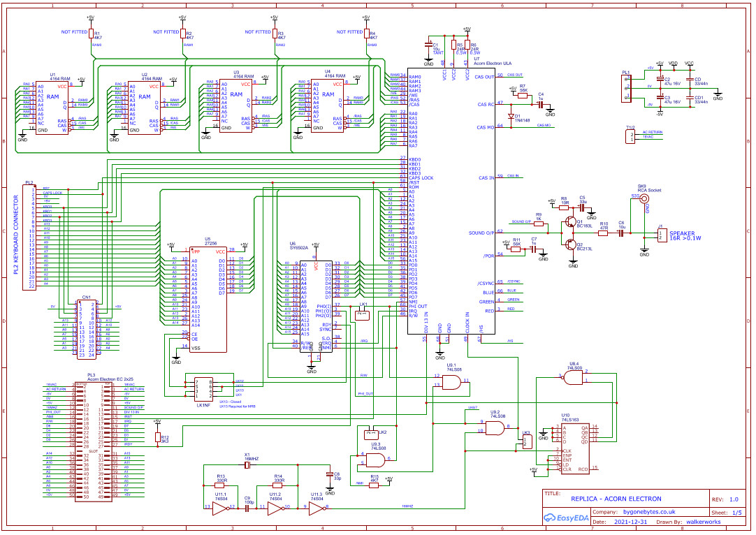756x535 pixels.
Task: Select resistor R13 330R symbol
Action: [x=220, y=485]
